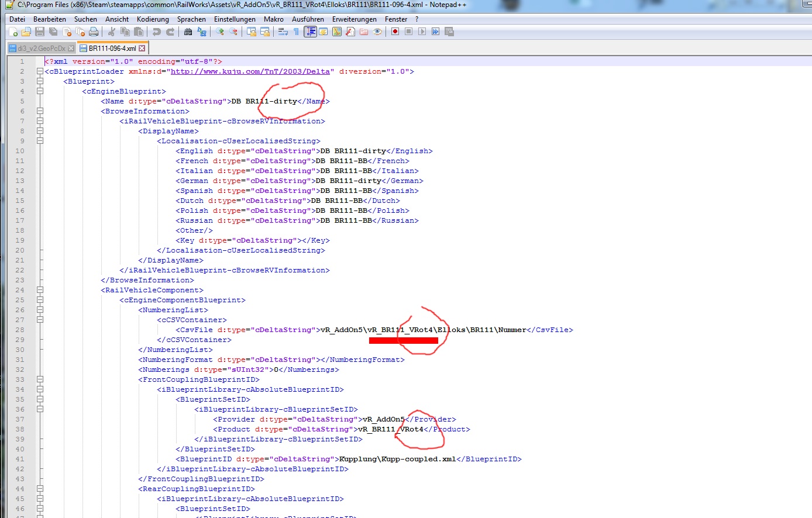The image size is (812, 518).
Task: Select the BR111-096-4.xml tab
Action: click(x=112, y=49)
